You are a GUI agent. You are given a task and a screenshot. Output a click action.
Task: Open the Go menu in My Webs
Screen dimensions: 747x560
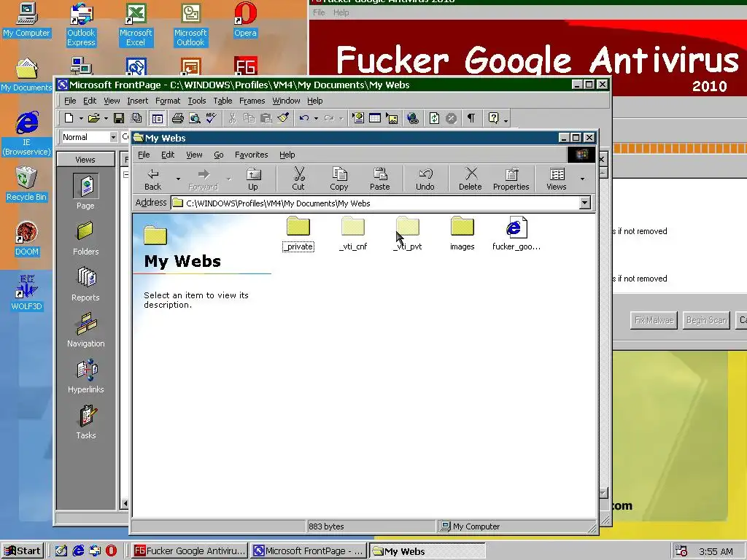(219, 155)
